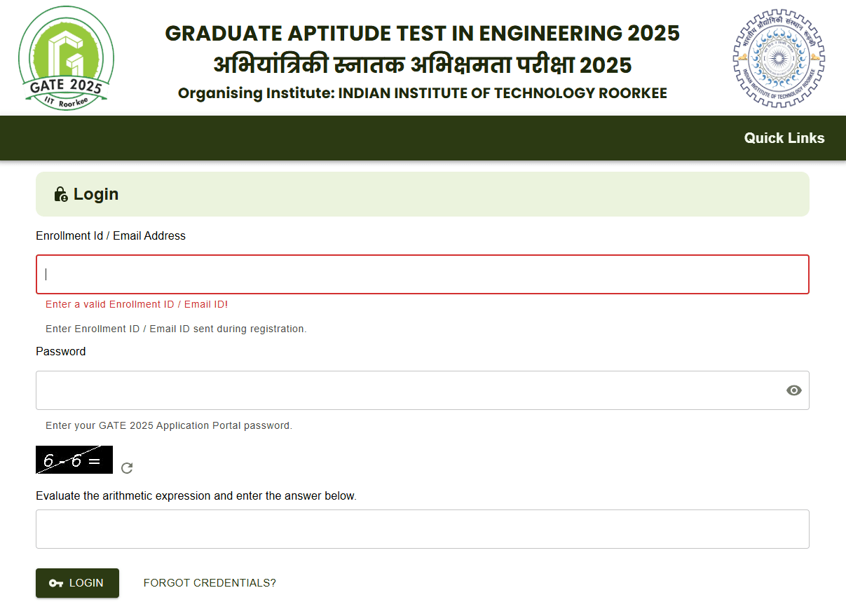Click the Organising Institute subtitle text

[422, 93]
